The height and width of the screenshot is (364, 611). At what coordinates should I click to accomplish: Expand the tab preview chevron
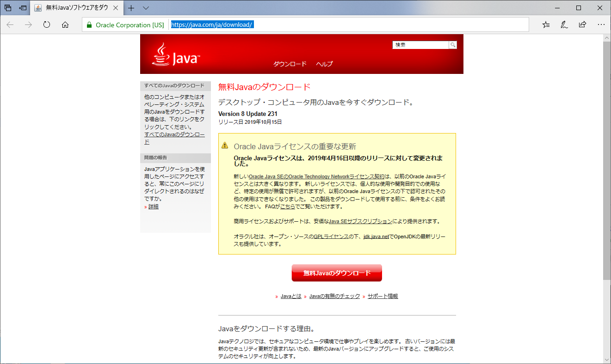coord(146,8)
